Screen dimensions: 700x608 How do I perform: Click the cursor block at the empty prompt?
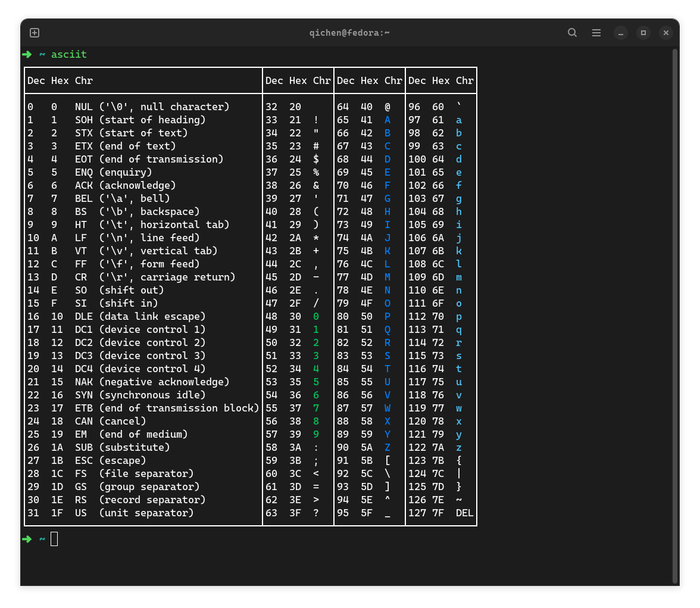(x=54, y=539)
